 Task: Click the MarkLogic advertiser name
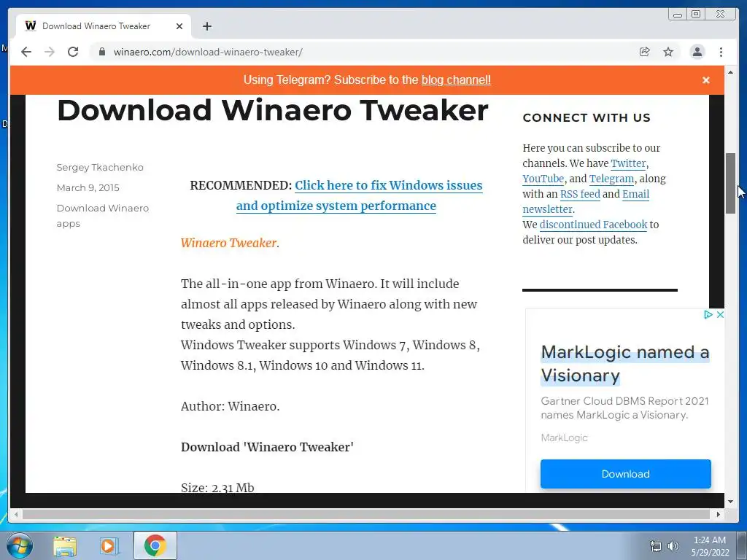pyautogui.click(x=564, y=437)
